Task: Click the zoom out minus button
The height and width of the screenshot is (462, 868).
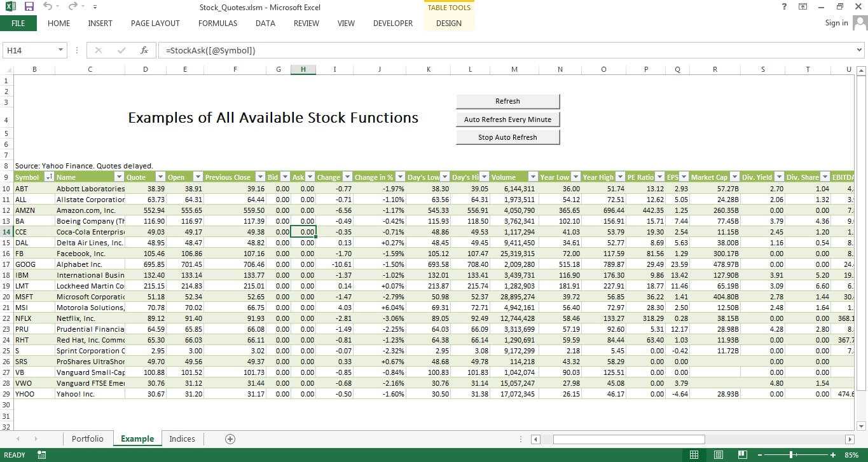Action: point(759,455)
